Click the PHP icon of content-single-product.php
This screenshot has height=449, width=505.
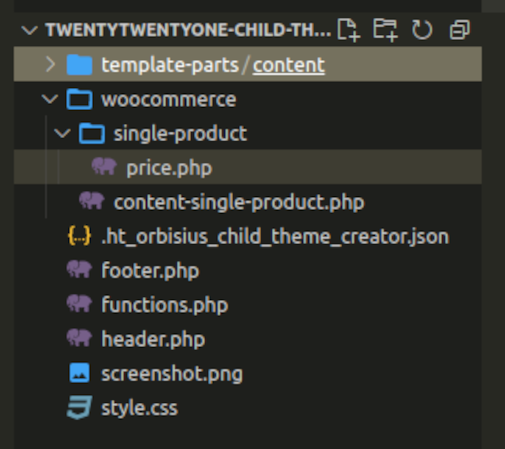pos(92,201)
